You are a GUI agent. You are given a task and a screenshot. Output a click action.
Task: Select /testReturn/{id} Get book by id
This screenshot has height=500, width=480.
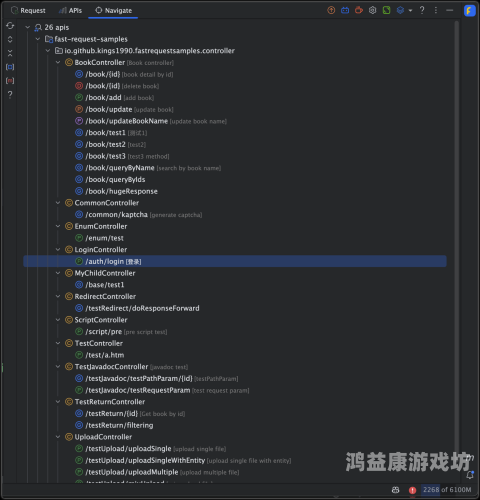click(130, 413)
